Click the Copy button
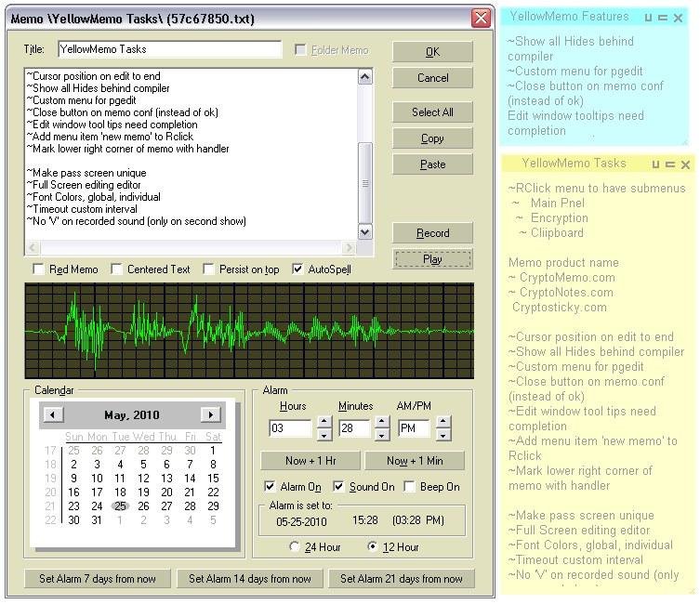The width and height of the screenshot is (700, 604). pos(432,138)
